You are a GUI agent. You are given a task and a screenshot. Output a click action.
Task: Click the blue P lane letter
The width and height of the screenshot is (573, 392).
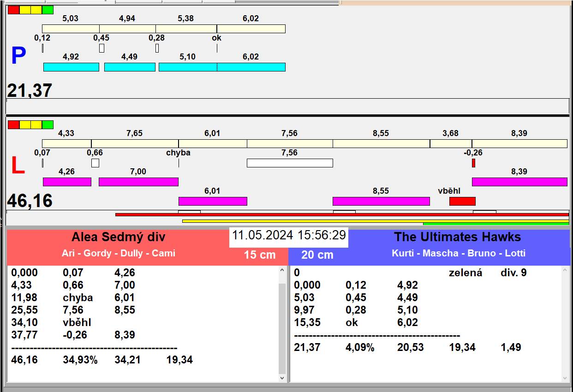click(18, 56)
